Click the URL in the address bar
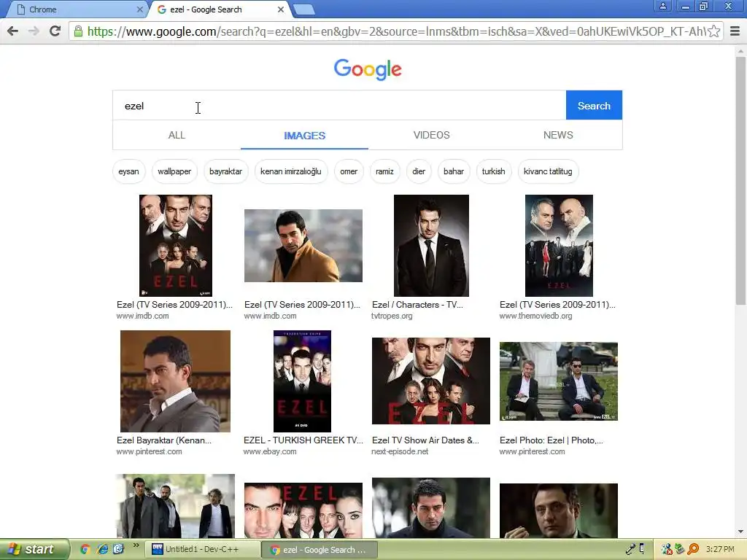Image resolution: width=747 pixels, height=560 pixels. tap(396, 31)
